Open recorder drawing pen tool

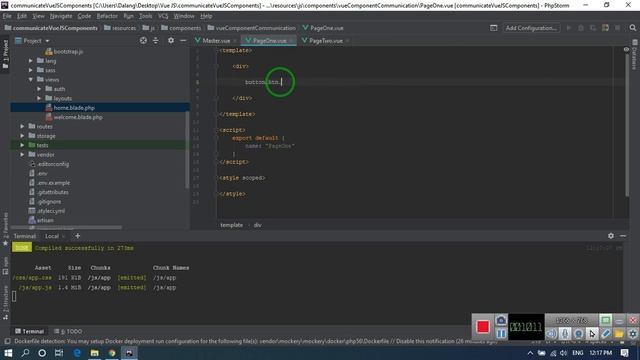606,333
